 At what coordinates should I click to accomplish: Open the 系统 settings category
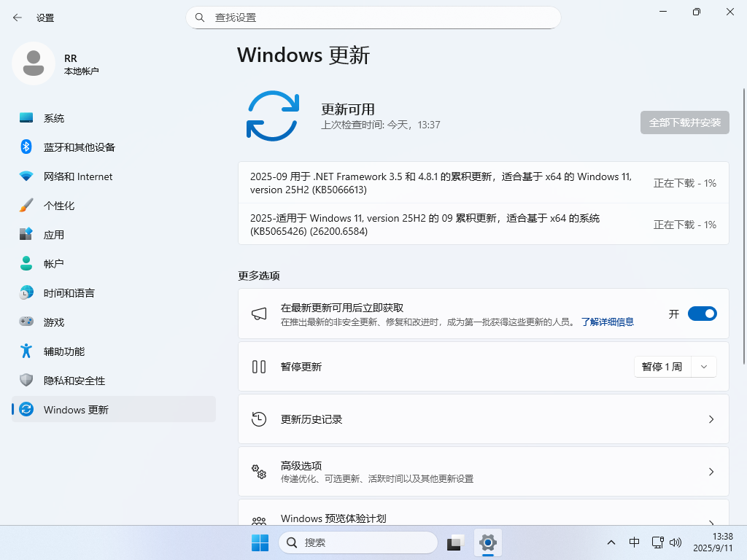tap(114, 117)
